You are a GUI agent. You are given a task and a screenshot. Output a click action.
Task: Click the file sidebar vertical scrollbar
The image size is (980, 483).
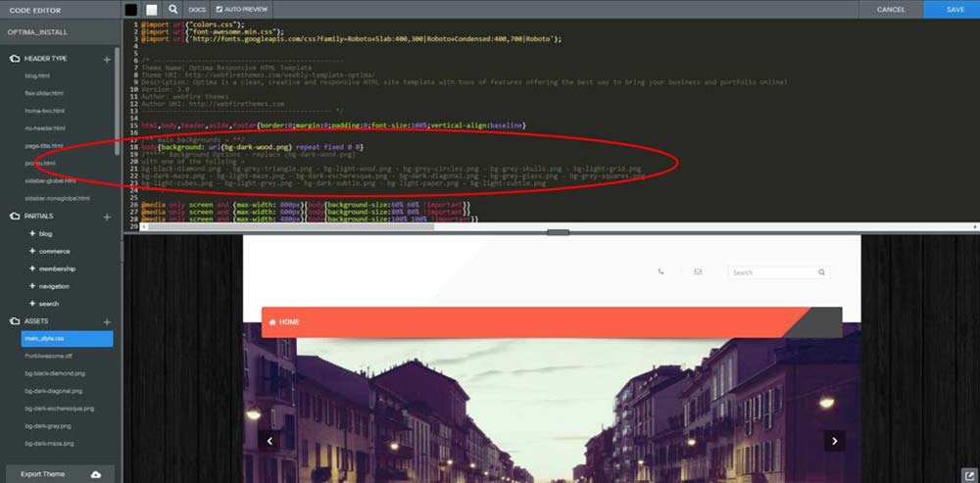point(117,101)
